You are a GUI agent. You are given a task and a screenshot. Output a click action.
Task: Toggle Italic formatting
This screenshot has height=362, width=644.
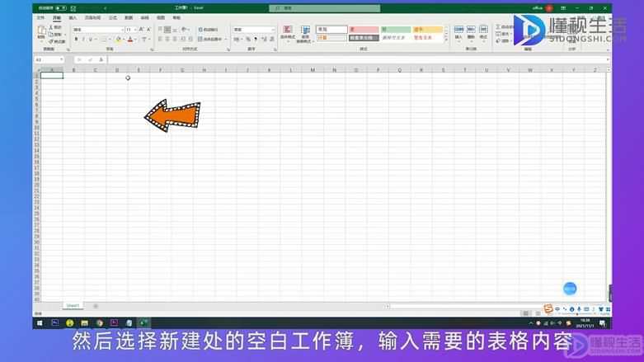pos(83,39)
